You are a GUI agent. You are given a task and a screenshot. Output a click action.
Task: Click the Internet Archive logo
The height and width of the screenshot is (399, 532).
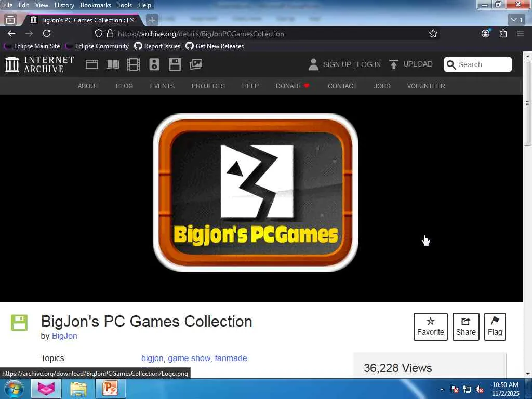[39, 64]
